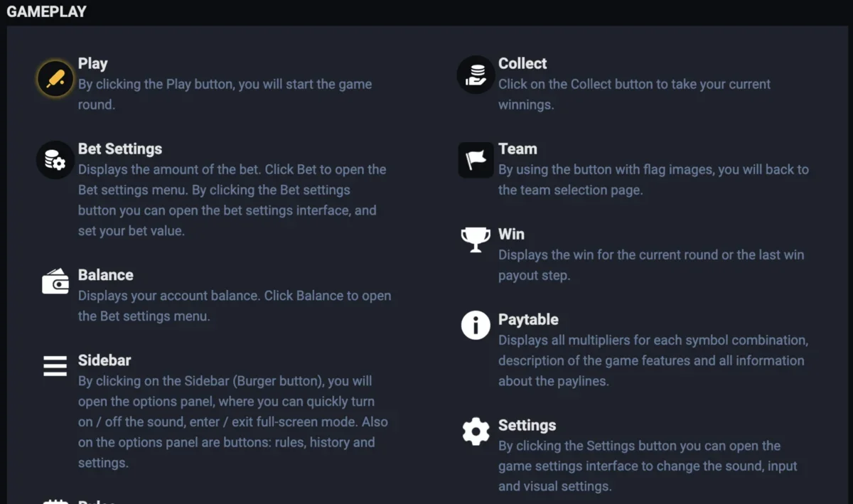
Task: Click the Win trophy icon
Action: [x=475, y=238]
